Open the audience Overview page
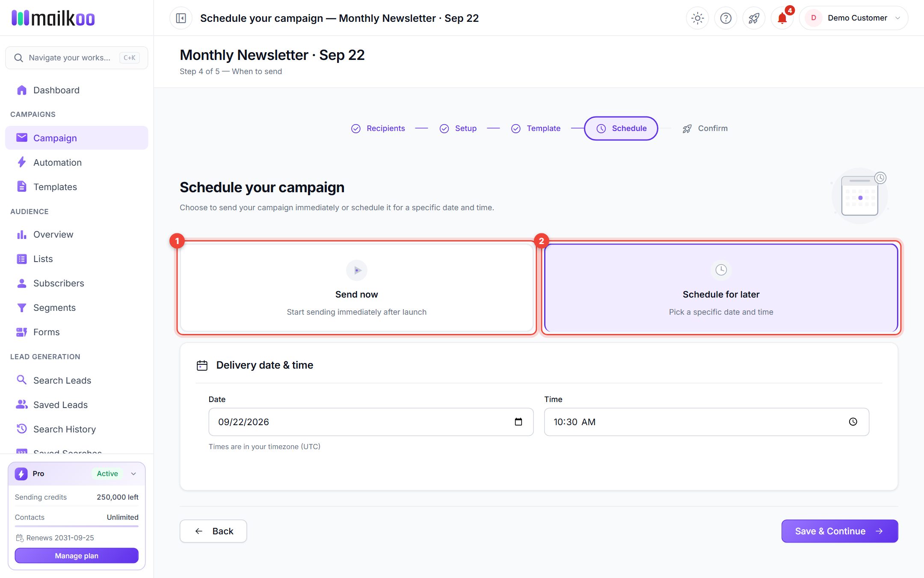Image resolution: width=924 pixels, height=578 pixels. tap(77, 234)
